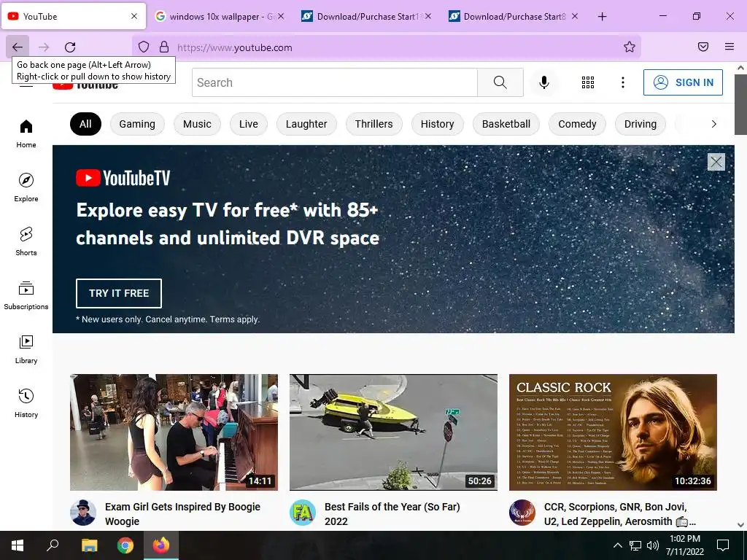The image size is (747, 560).
Task: Open the piano video thumbnail 14:11
Action: pos(174,432)
